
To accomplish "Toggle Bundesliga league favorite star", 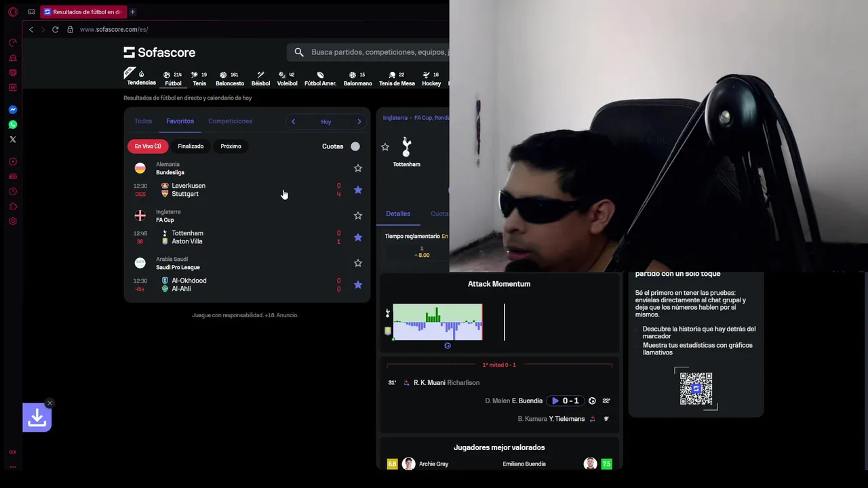I will [358, 168].
